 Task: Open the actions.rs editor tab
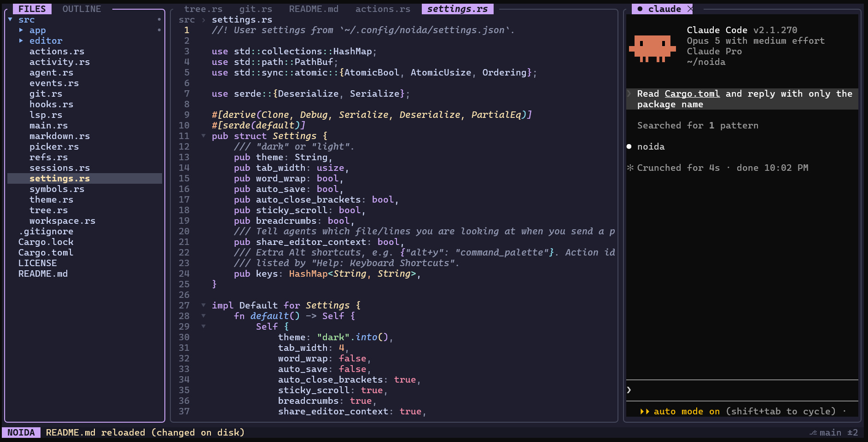point(383,9)
